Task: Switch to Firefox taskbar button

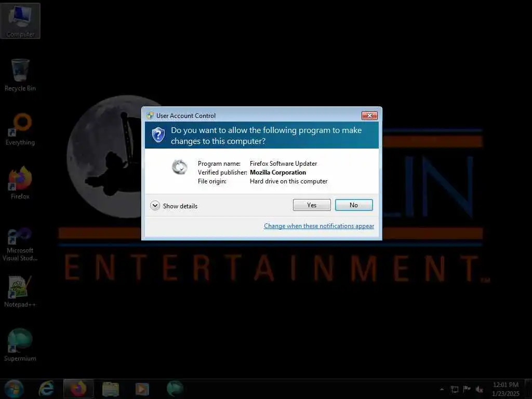Action: pyautogui.click(x=78, y=389)
